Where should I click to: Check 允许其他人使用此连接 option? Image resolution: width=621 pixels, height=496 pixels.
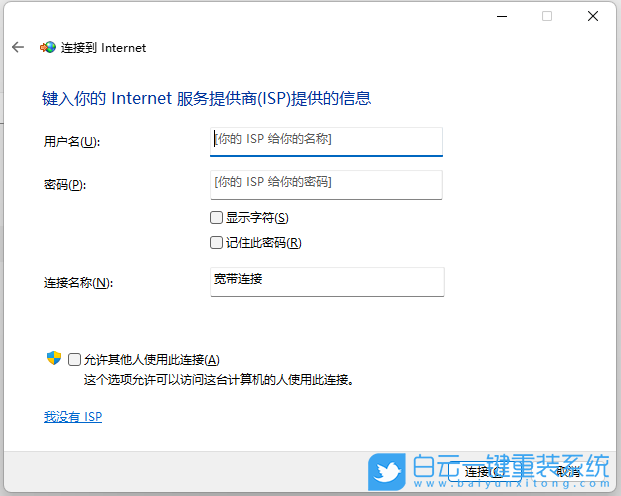[x=74, y=359]
